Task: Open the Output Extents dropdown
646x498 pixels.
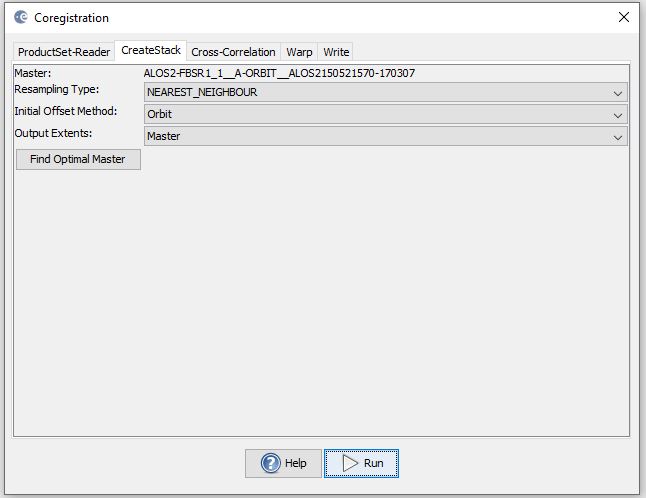Action: 386,136
